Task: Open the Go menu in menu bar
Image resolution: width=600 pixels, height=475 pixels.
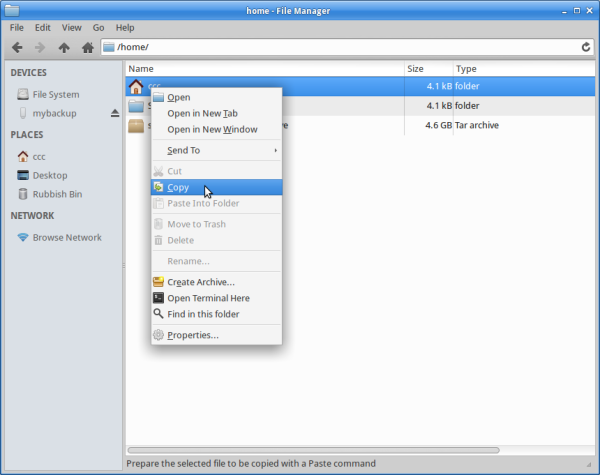Action: click(98, 27)
